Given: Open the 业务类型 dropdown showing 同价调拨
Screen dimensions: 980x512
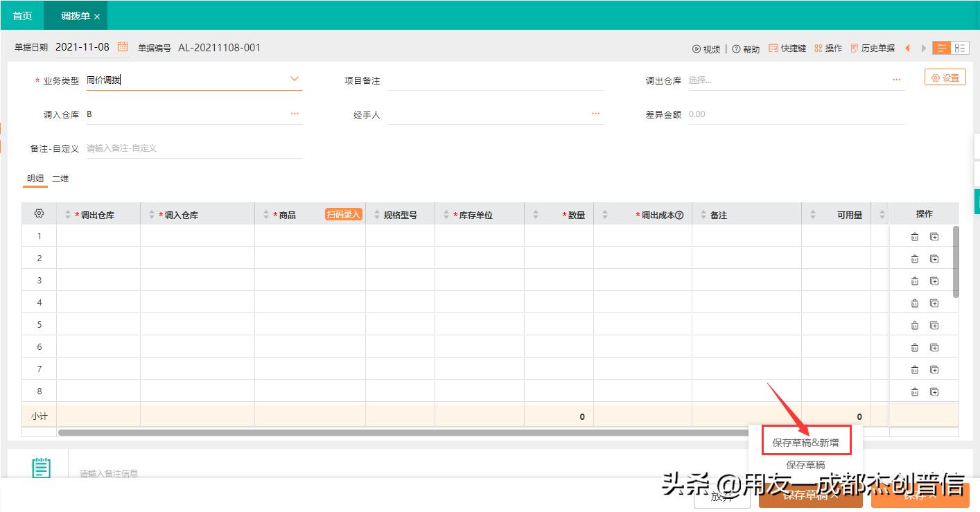Looking at the screenshot, I should coord(295,79).
